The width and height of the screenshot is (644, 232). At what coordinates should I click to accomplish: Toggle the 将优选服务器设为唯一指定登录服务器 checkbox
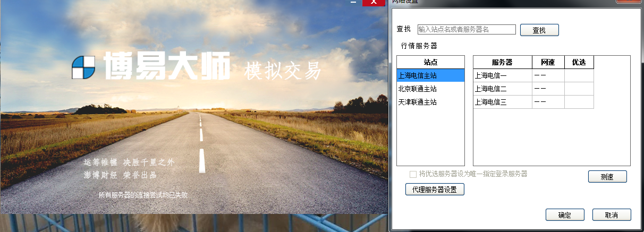click(413, 174)
